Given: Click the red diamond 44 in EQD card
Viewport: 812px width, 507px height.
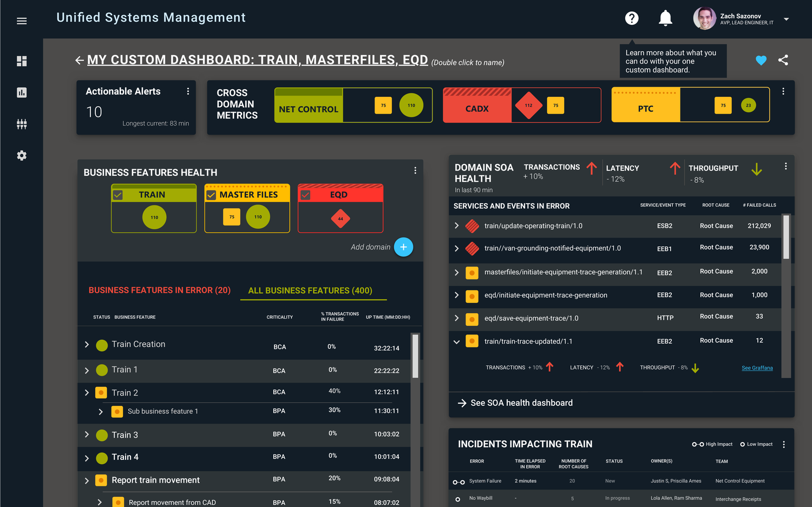Looking at the screenshot, I should tap(340, 219).
